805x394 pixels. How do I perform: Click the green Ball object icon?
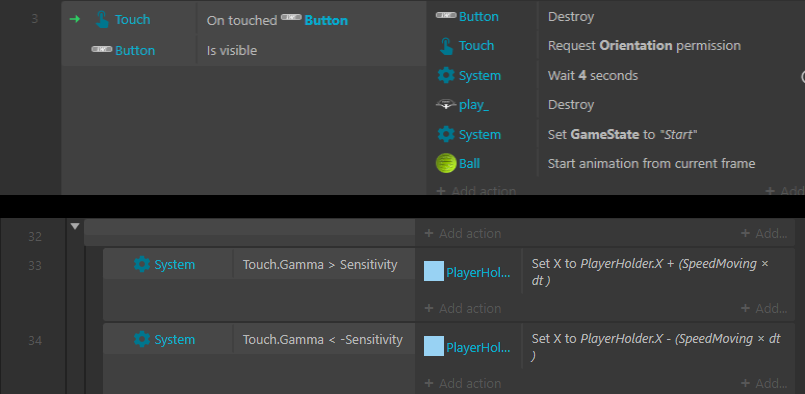[446, 164]
